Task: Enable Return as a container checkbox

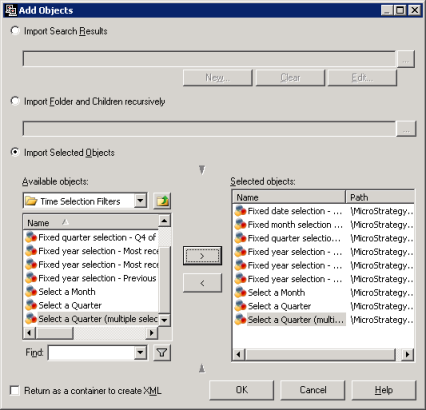Action: click(15, 390)
